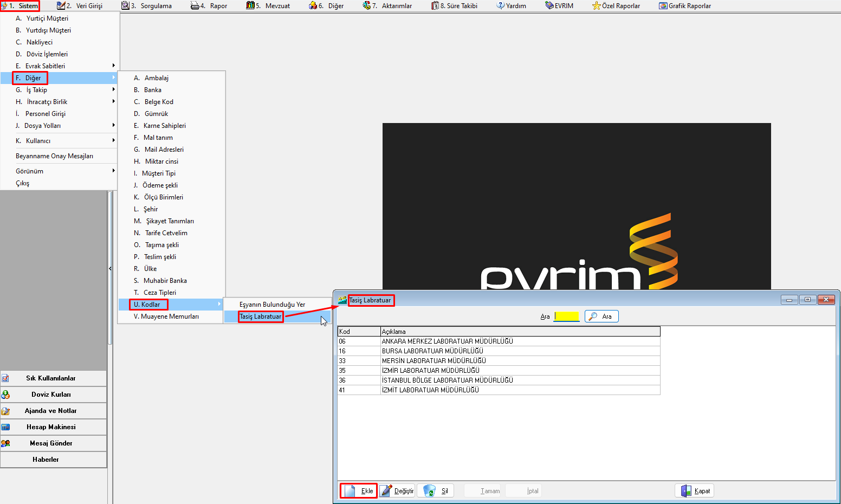This screenshot has width=841, height=504.
Task: Click the Hesap Makinesi calculator icon
Action: [x=5, y=427]
